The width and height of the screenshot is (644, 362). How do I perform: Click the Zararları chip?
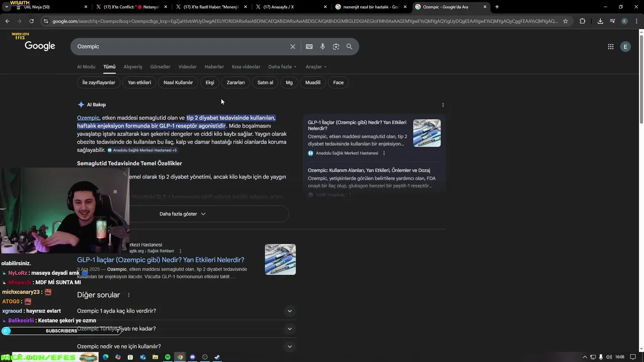235,82
